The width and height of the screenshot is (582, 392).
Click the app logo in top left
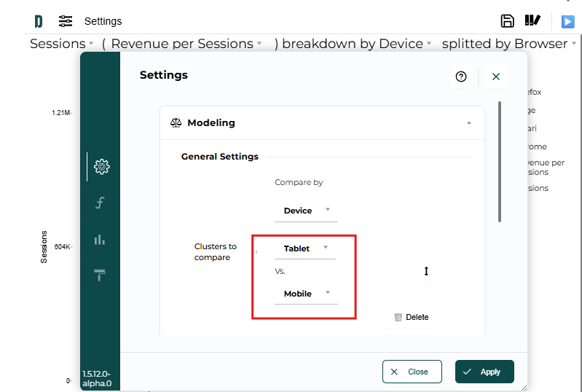click(x=39, y=21)
